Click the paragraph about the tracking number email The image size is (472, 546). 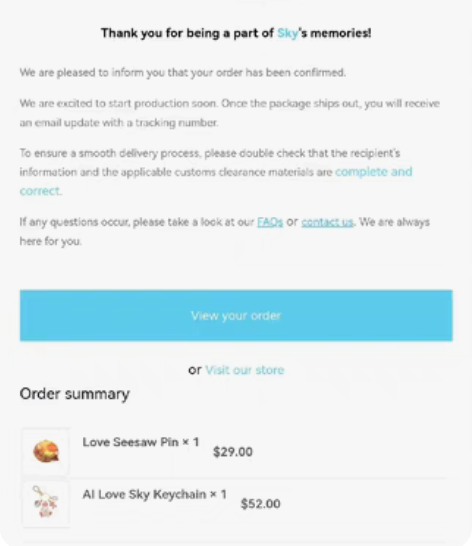[230, 113]
